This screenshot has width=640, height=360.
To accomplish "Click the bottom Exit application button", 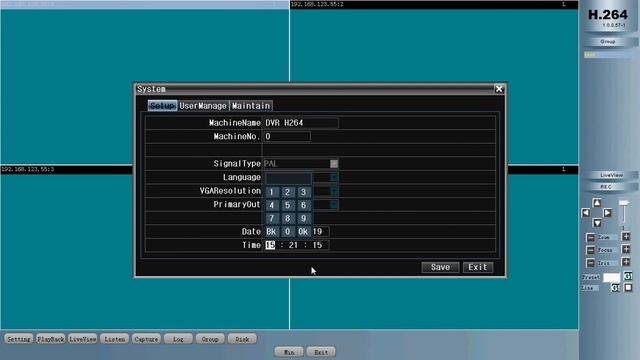I will pyautogui.click(x=321, y=352).
